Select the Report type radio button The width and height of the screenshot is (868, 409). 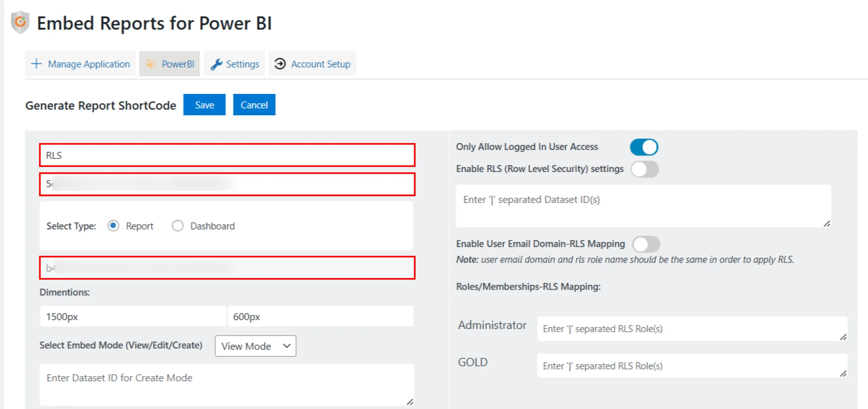click(x=113, y=226)
